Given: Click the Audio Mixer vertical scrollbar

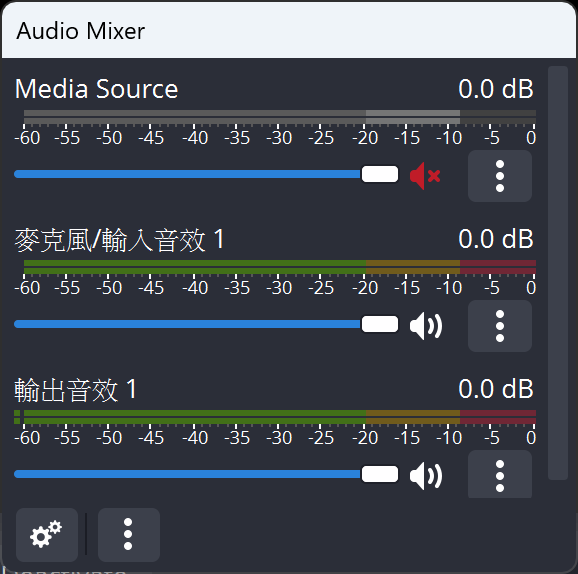Looking at the screenshot, I should tap(558, 273).
